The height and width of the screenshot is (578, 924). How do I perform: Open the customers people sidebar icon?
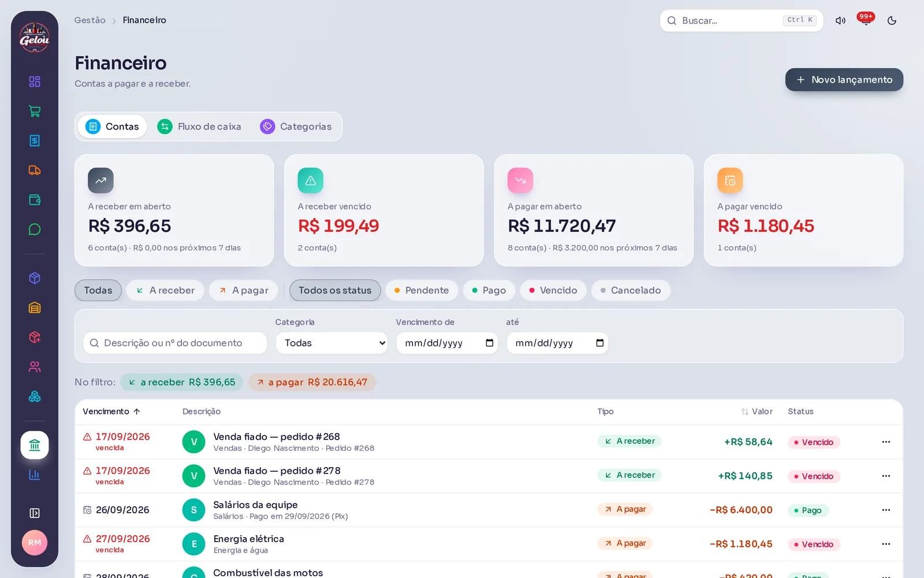pyautogui.click(x=35, y=366)
